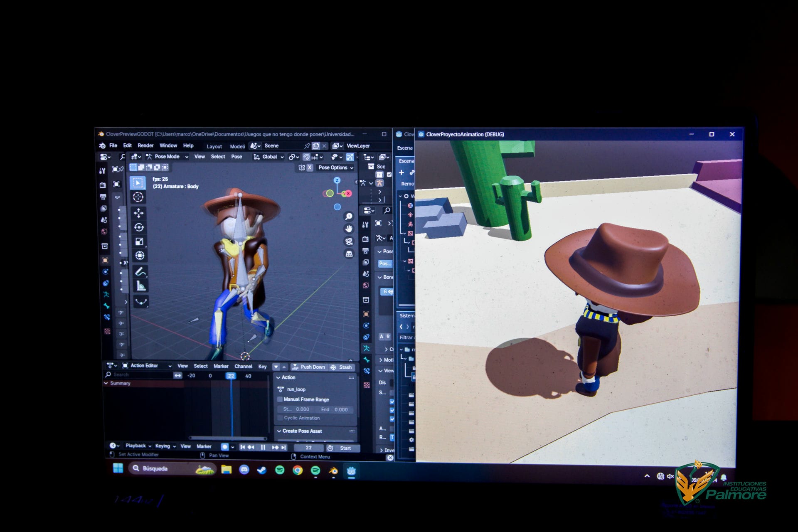This screenshot has width=798, height=532.
Task: Click the 3D cursor tool
Action: tap(138, 197)
